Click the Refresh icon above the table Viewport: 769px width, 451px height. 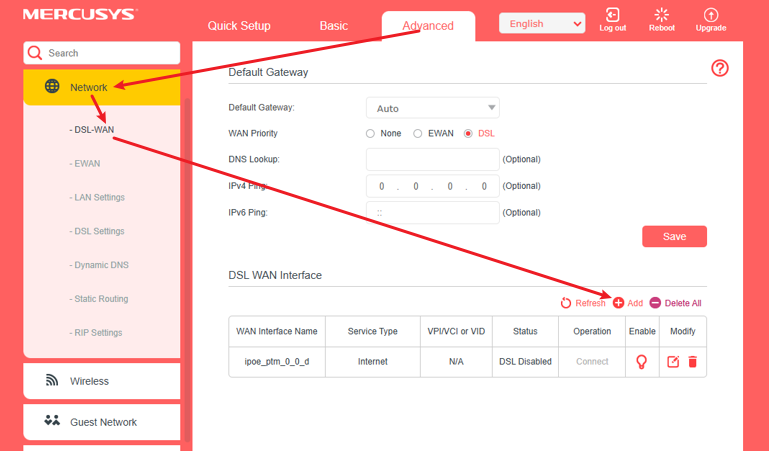pyautogui.click(x=565, y=303)
